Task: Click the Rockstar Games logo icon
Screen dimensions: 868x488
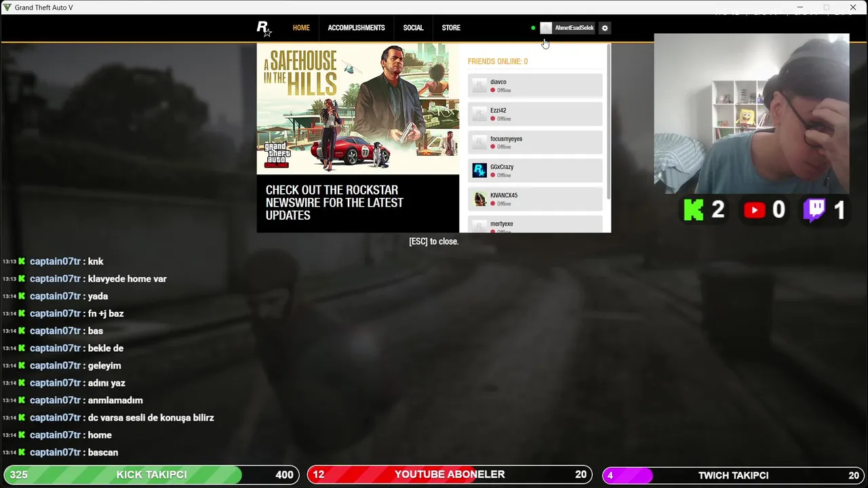Action: pos(264,28)
